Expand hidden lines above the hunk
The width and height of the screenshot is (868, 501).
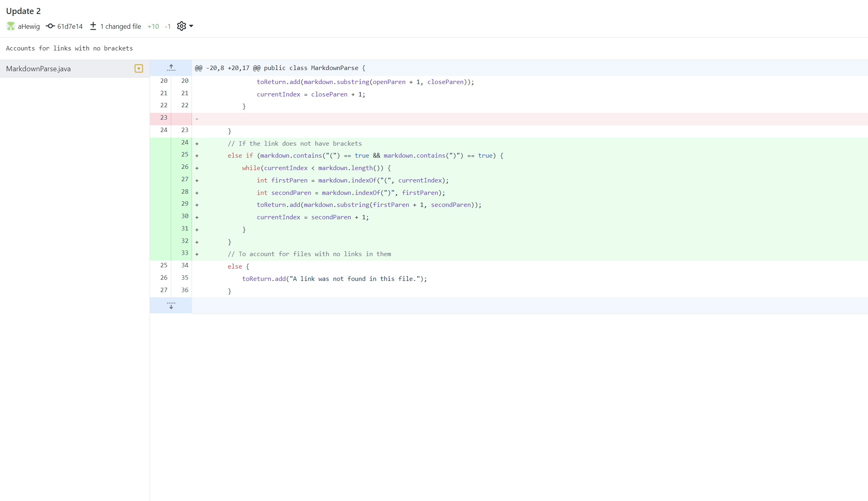tap(171, 68)
